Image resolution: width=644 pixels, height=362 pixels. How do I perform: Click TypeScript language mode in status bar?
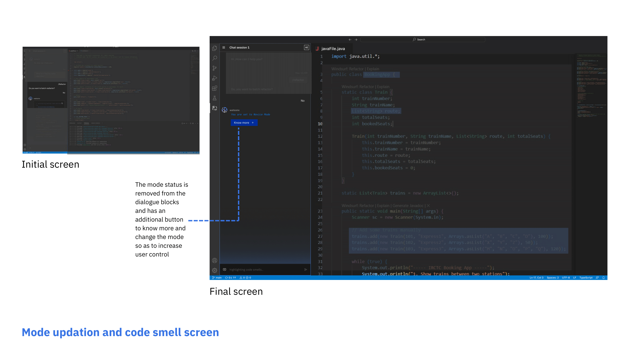click(586, 278)
